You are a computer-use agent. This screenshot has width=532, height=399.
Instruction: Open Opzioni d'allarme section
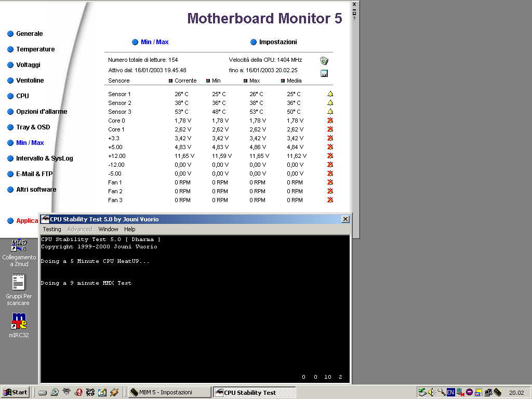coord(37,112)
